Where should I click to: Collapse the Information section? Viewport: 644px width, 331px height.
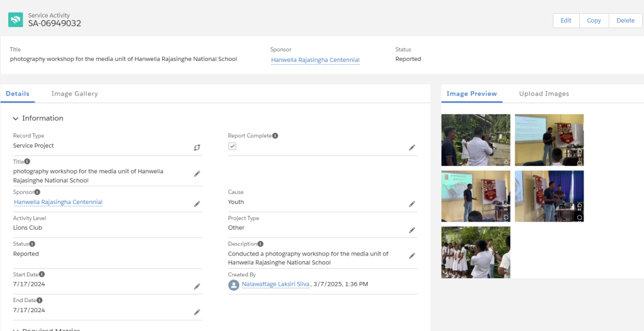click(16, 119)
